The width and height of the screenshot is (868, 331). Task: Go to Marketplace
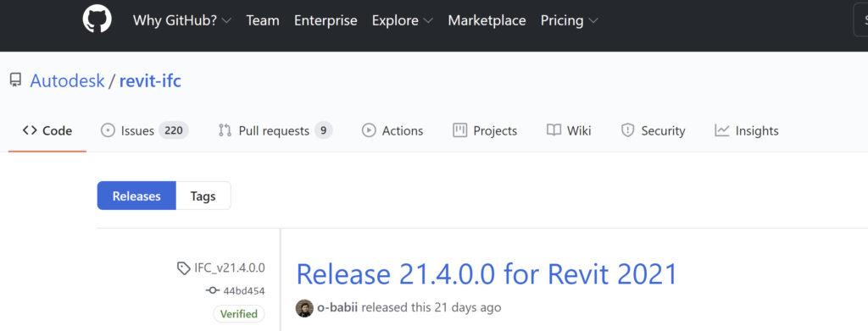pos(487,20)
